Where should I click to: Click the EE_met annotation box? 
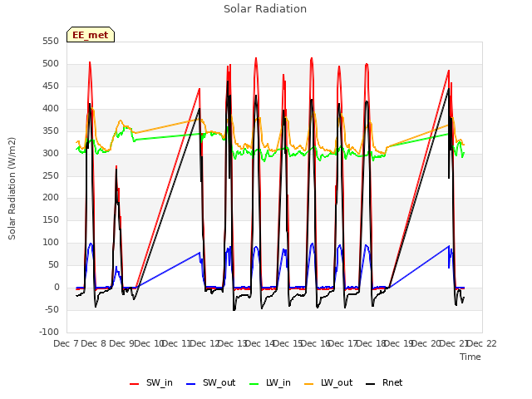pos(91,35)
